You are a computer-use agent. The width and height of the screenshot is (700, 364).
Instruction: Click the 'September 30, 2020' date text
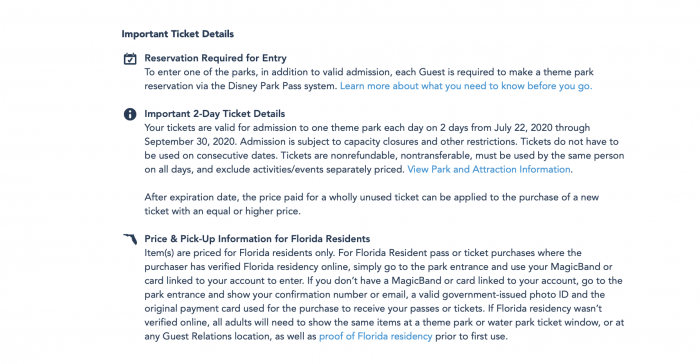189,142
